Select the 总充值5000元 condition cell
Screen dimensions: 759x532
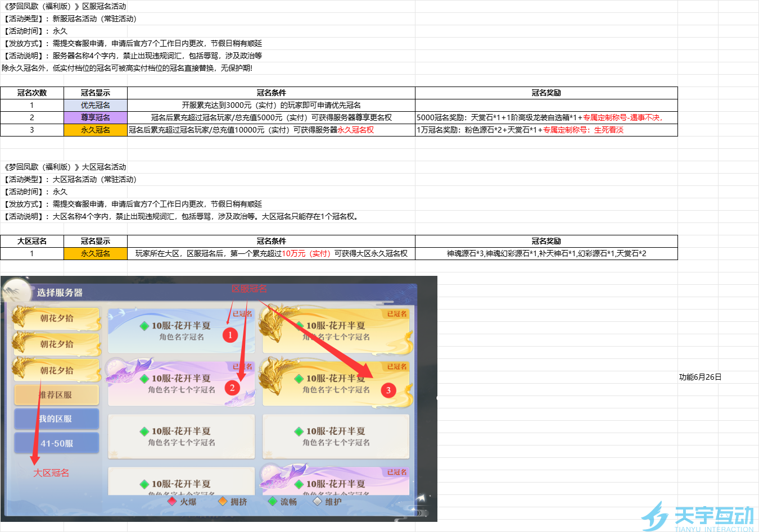point(272,117)
